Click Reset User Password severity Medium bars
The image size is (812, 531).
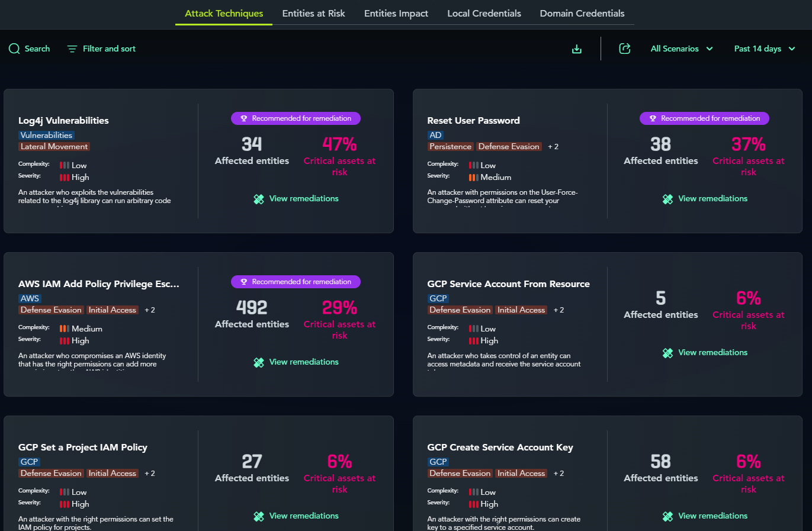473,177
